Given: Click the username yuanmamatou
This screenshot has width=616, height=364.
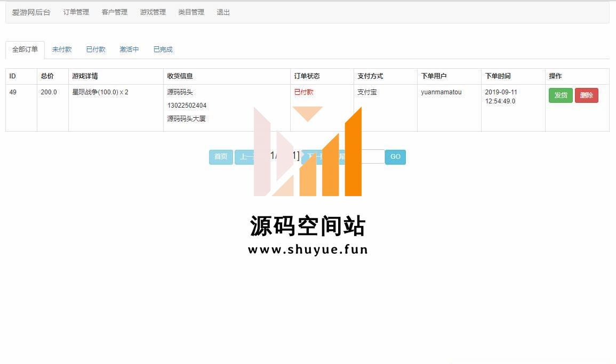Looking at the screenshot, I should tap(441, 92).
